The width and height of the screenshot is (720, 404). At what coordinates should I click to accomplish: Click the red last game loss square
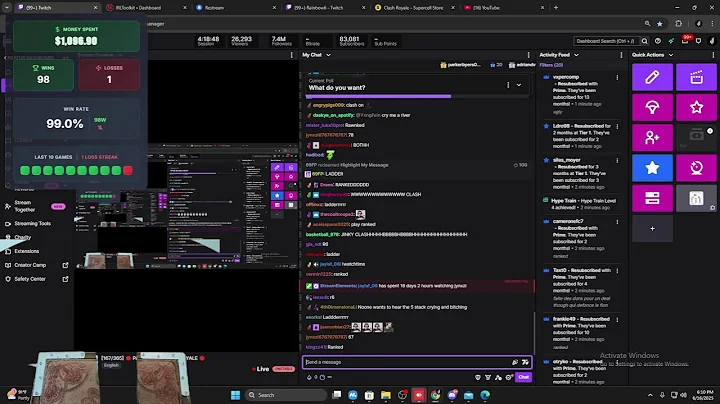128,170
